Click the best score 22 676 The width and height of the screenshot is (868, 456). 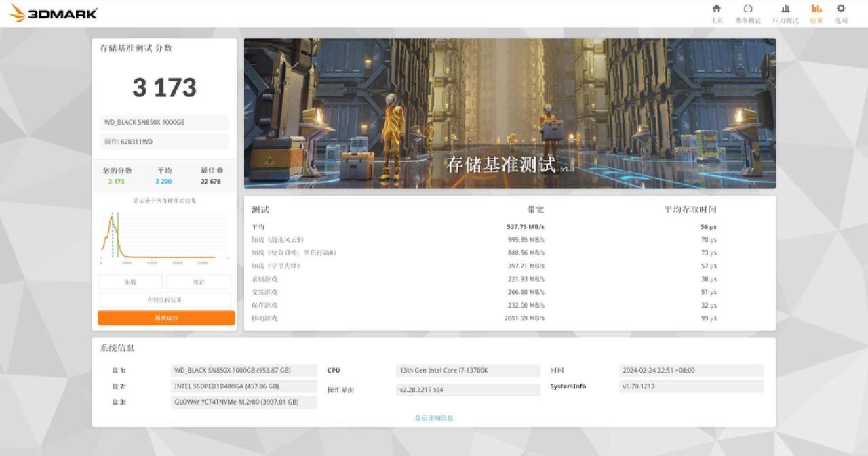[x=211, y=182]
